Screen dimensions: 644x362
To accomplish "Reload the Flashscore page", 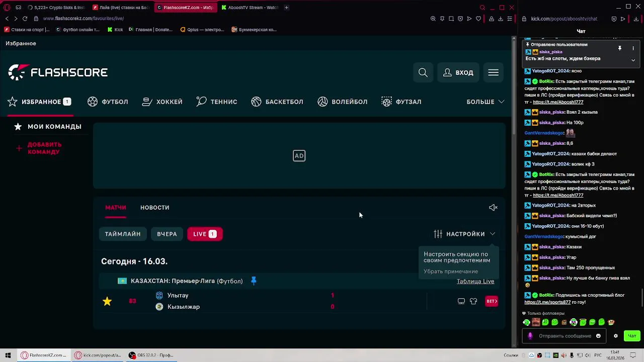I will tap(25, 19).
